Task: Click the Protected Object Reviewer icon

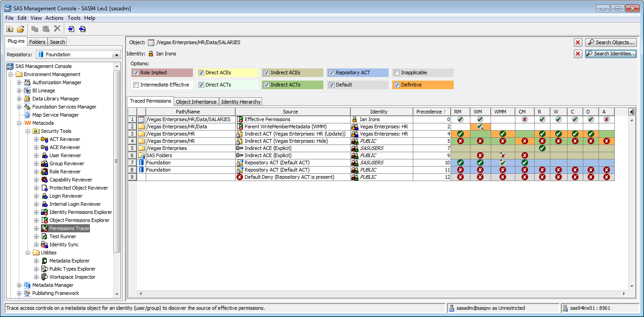Action: coord(45,188)
